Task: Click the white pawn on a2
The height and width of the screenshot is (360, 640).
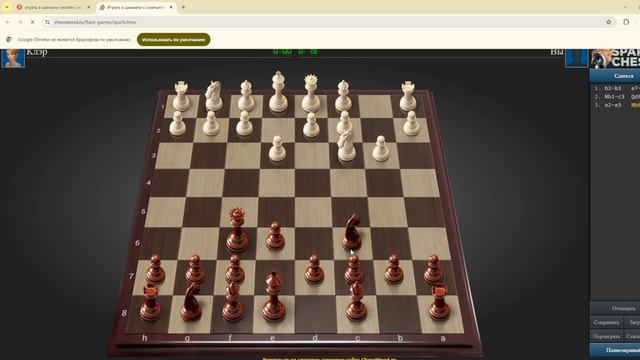Action: [411, 123]
